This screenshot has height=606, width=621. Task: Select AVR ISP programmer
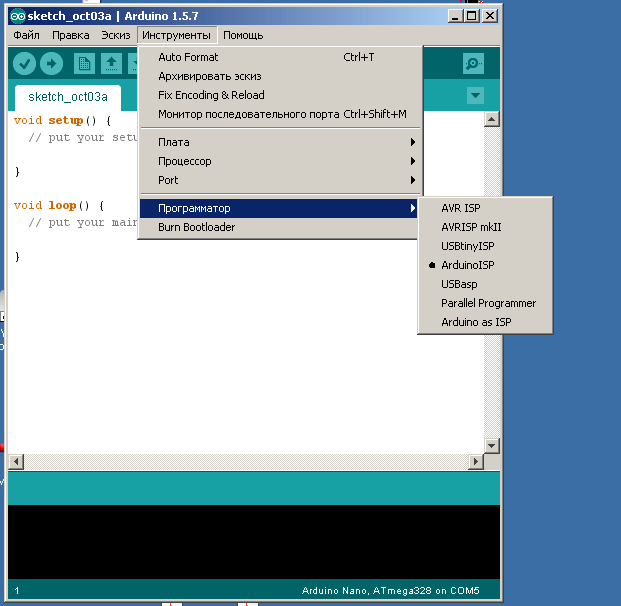pyautogui.click(x=485, y=208)
